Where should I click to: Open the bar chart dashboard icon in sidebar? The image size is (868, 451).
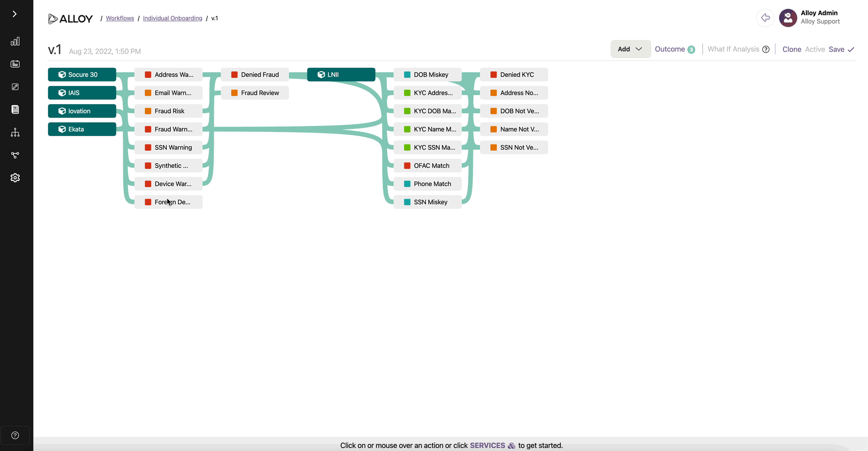pos(15,41)
